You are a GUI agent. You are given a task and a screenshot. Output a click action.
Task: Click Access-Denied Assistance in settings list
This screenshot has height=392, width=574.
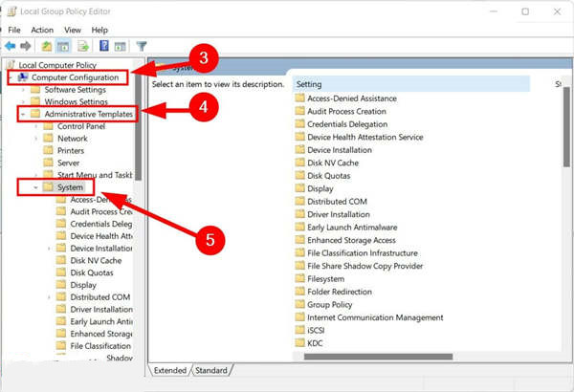coord(352,98)
